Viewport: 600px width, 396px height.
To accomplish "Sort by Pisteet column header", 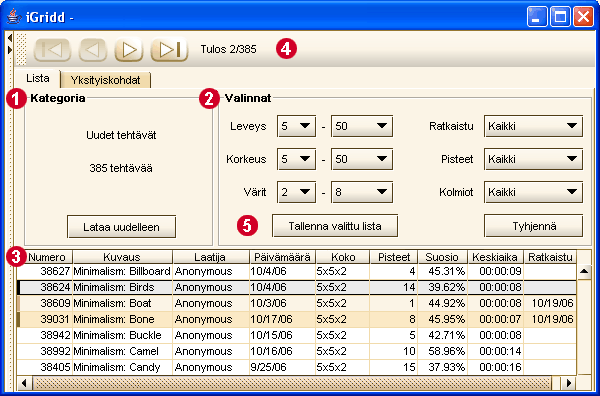I will tap(394, 257).
